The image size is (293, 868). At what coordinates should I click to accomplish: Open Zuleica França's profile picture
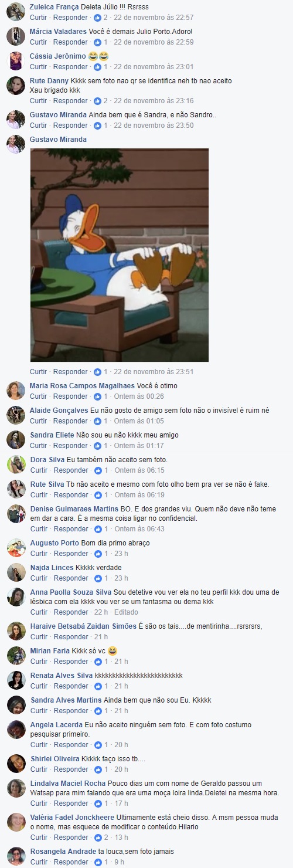point(16,11)
